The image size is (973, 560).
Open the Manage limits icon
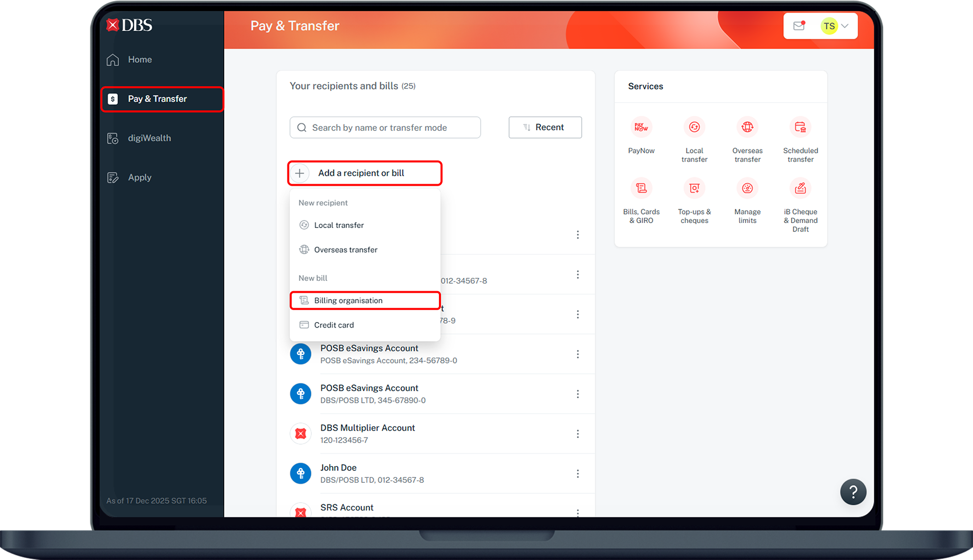(747, 189)
